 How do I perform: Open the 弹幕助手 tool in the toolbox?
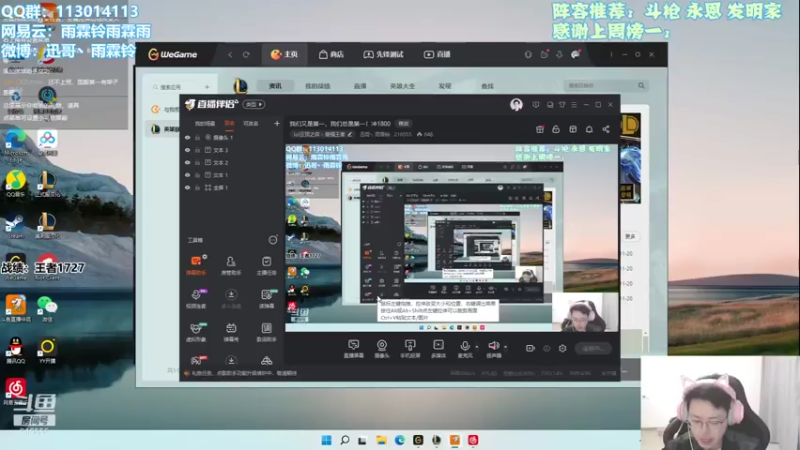coord(196,265)
